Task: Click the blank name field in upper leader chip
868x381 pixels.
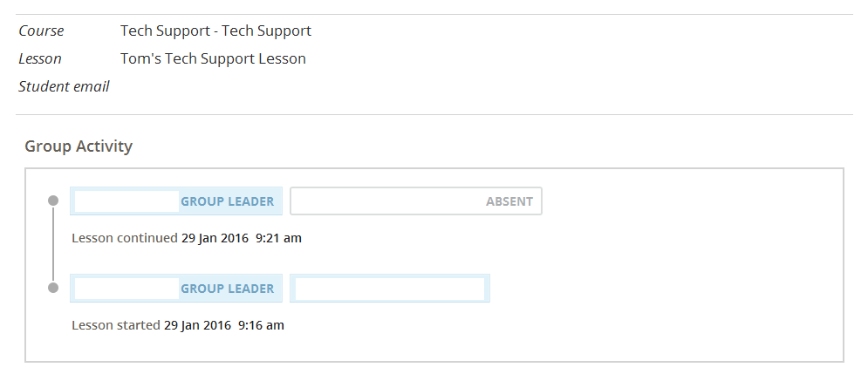Action: click(x=126, y=201)
